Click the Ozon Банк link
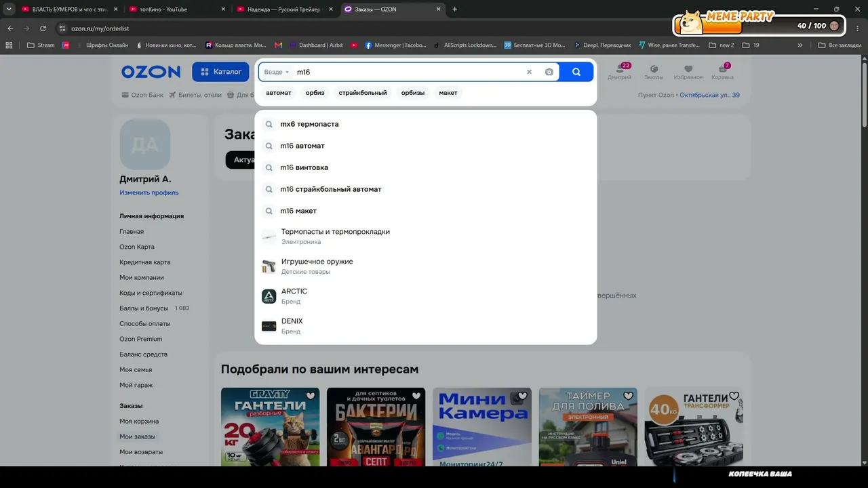This screenshot has width=868, height=488. tap(142, 95)
